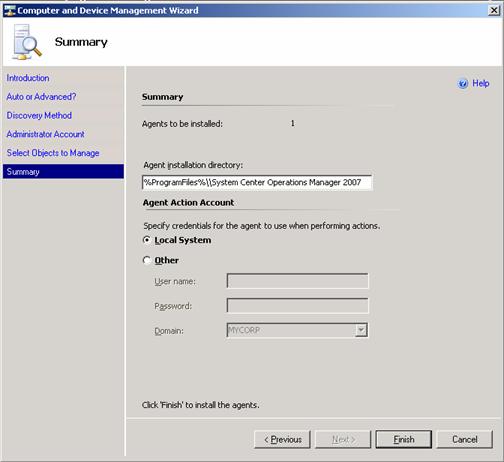Screen dimensions: 504x462
Task: Click the 'Agent installation directory:' label
Action: point(193,165)
